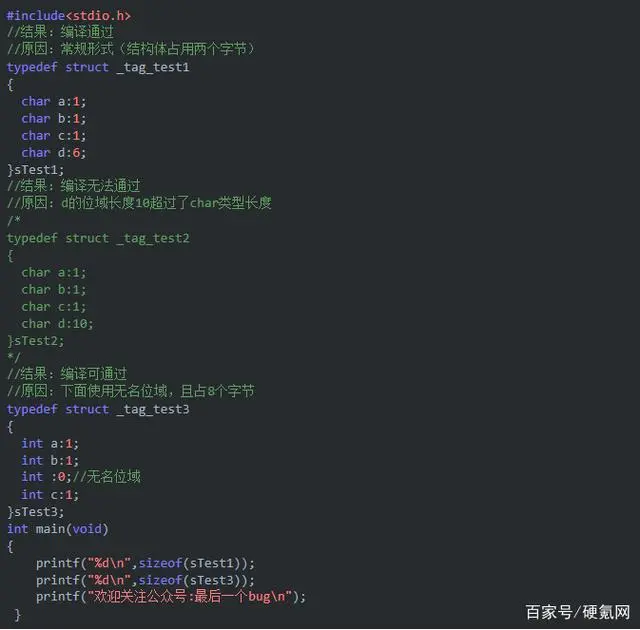The width and height of the screenshot is (640, 630).
Task: Select the "}sTest2;" line
Action: 35,340
